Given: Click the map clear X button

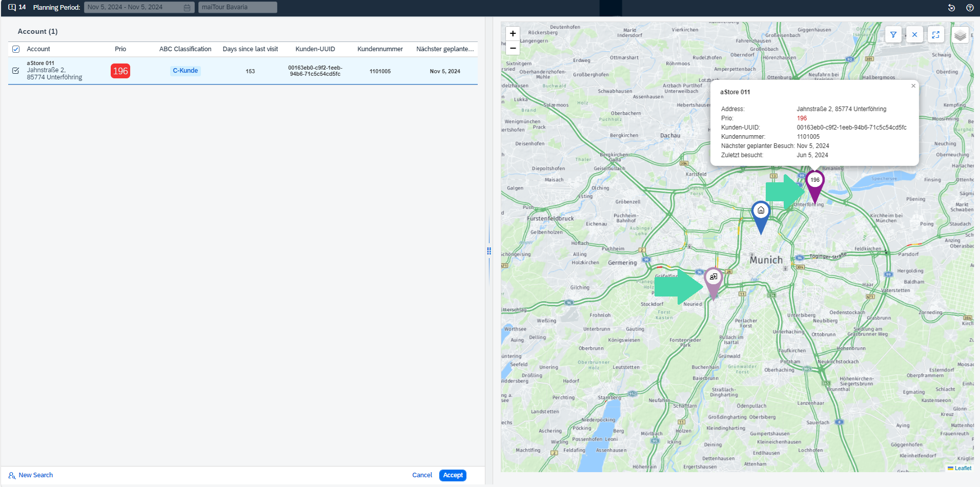Looking at the screenshot, I should [914, 35].
